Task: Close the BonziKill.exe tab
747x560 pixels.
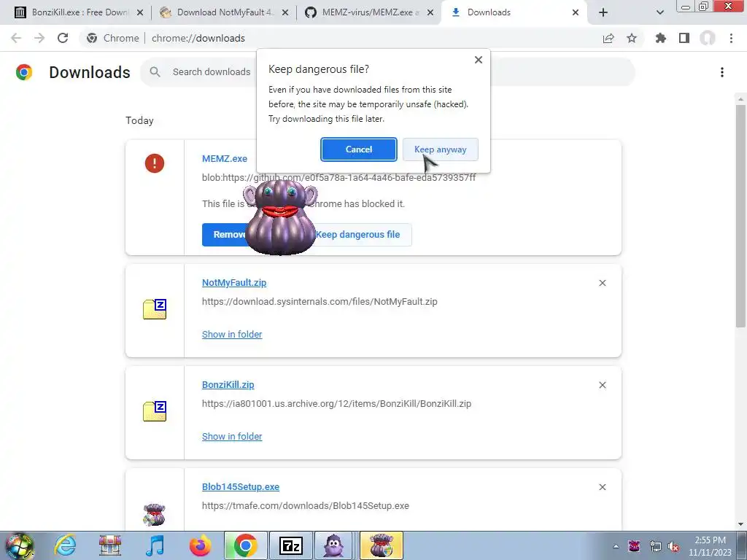Action: tap(140, 13)
